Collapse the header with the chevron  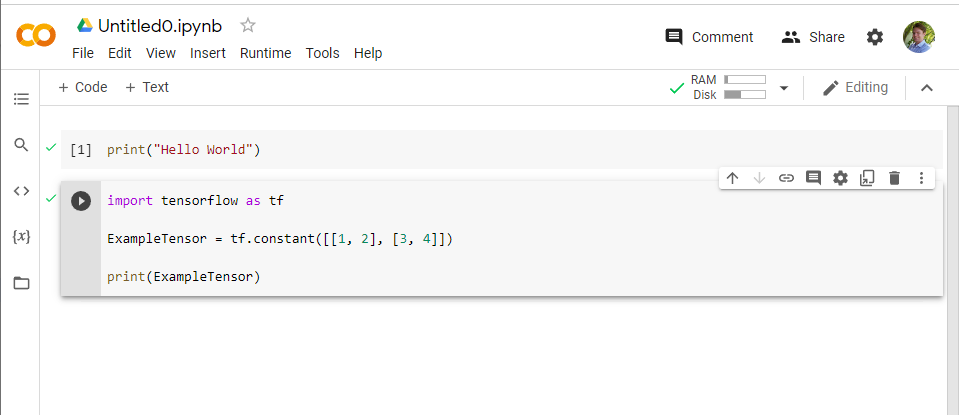pos(926,88)
